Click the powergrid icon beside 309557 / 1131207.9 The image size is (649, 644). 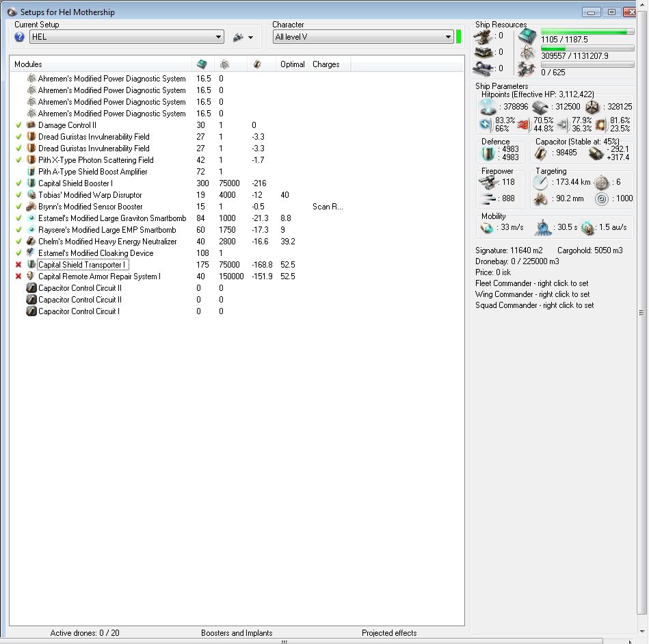(x=527, y=53)
